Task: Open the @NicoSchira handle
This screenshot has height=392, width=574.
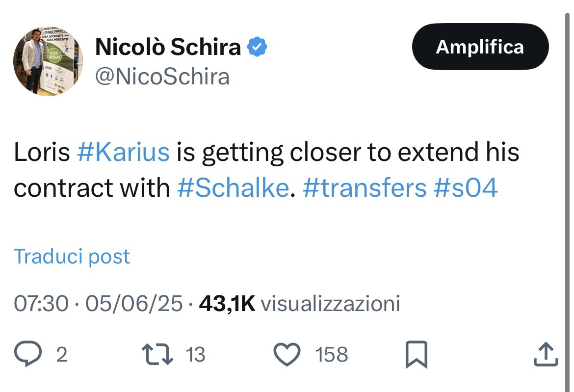Action: click(162, 77)
